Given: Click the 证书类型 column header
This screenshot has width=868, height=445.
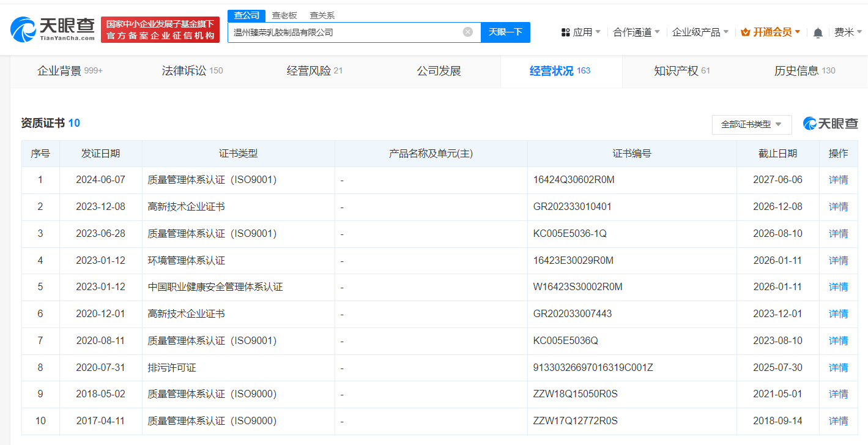Looking at the screenshot, I should click(239, 154).
